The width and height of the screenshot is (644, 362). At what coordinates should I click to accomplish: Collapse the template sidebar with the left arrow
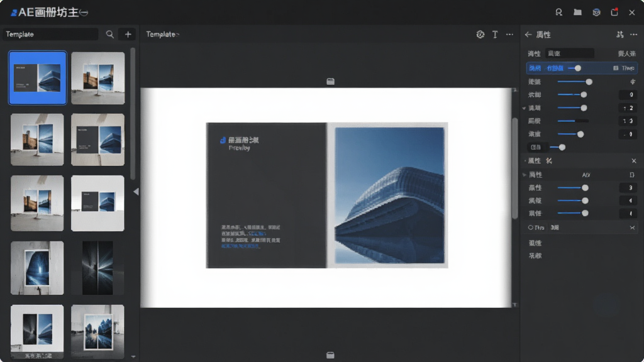[x=136, y=192]
